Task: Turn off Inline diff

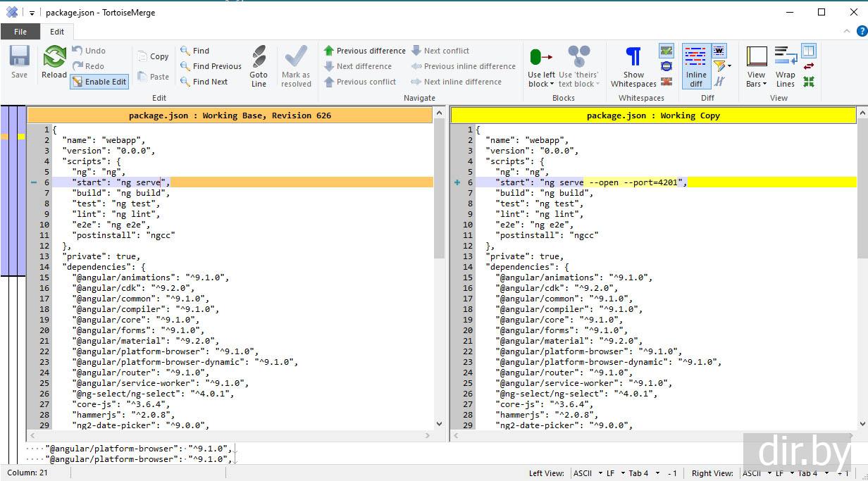Action: [x=695, y=66]
